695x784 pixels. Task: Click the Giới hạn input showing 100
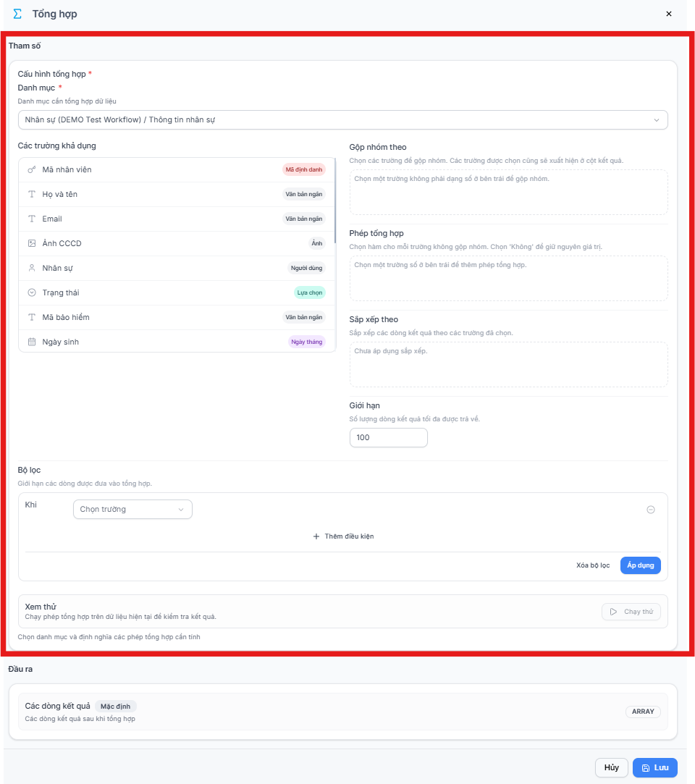tap(388, 437)
